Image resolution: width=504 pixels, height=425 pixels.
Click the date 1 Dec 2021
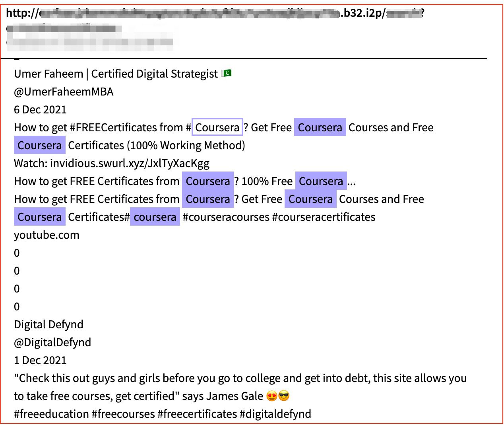(x=40, y=361)
